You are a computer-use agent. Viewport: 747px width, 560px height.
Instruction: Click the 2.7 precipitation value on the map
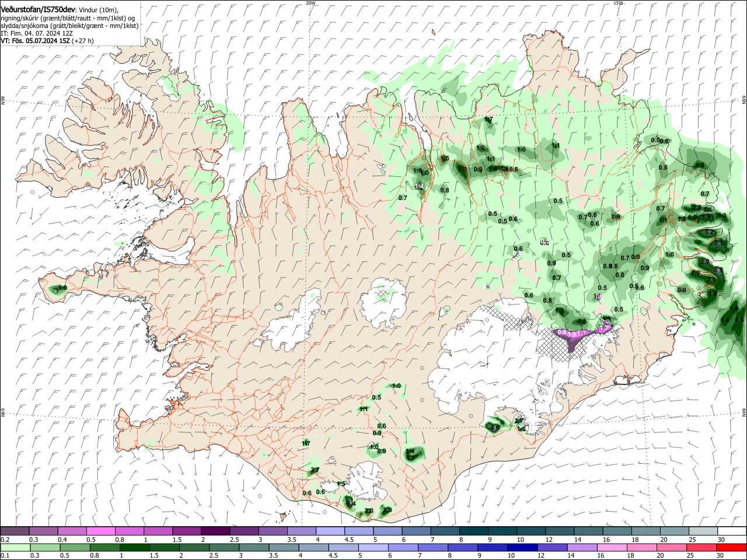point(519,421)
